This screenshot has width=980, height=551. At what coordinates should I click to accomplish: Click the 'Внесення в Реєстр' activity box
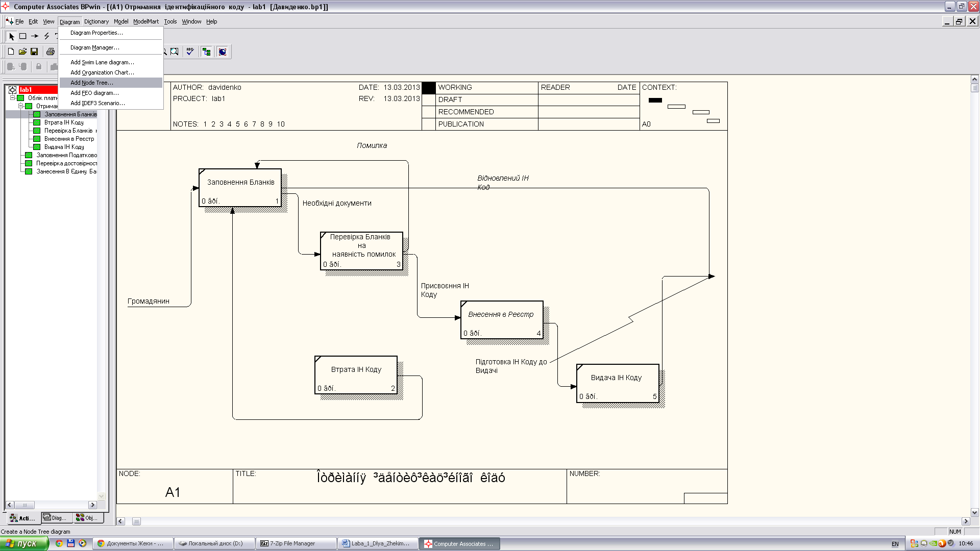502,320
